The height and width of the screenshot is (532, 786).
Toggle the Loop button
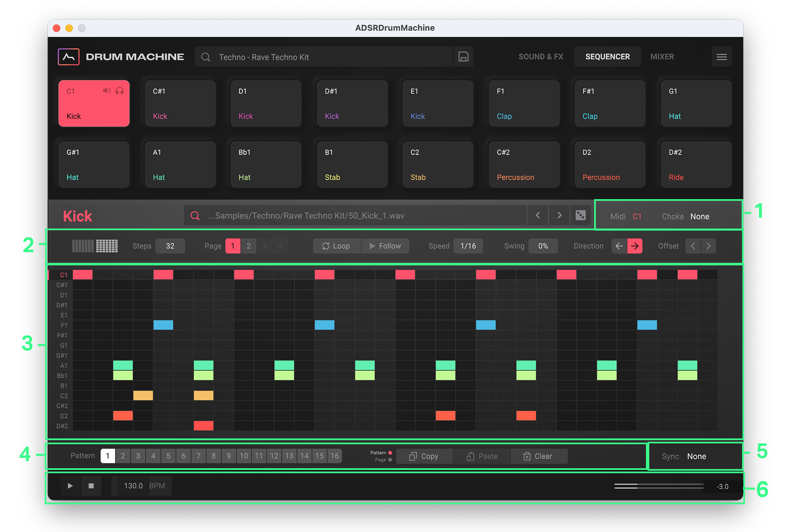(336, 246)
